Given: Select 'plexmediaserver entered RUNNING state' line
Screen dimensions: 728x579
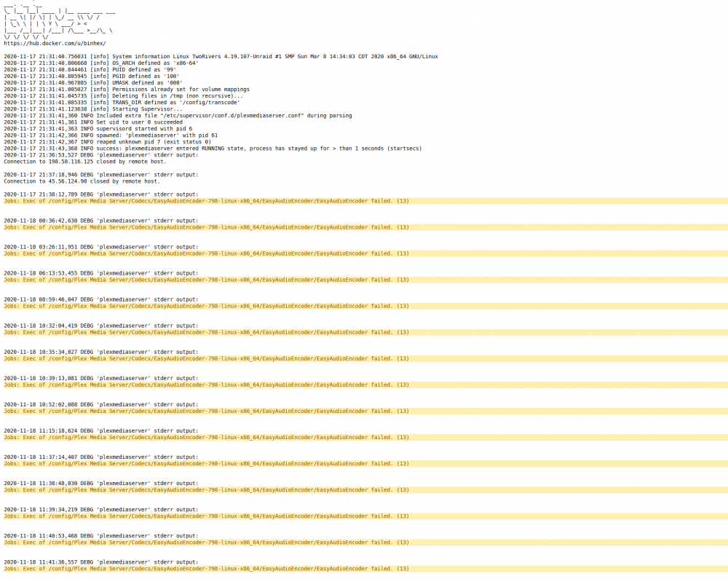Looking at the screenshot, I should [x=213, y=148].
